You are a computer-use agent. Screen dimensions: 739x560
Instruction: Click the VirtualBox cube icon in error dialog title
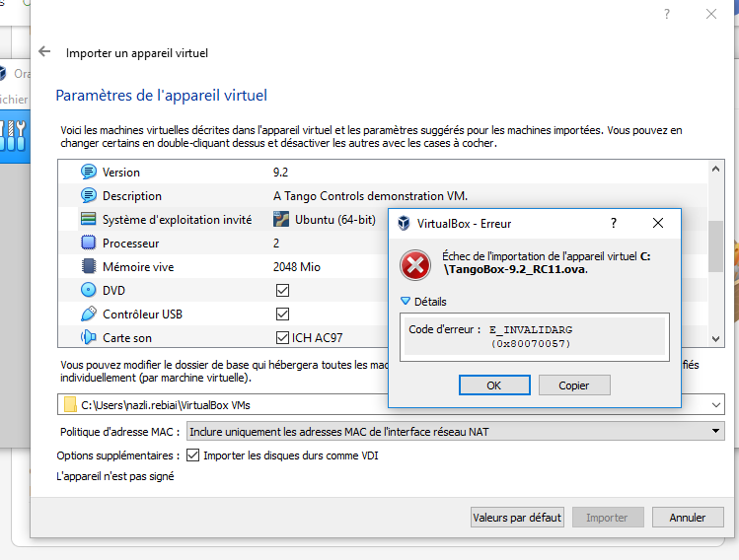pos(404,223)
